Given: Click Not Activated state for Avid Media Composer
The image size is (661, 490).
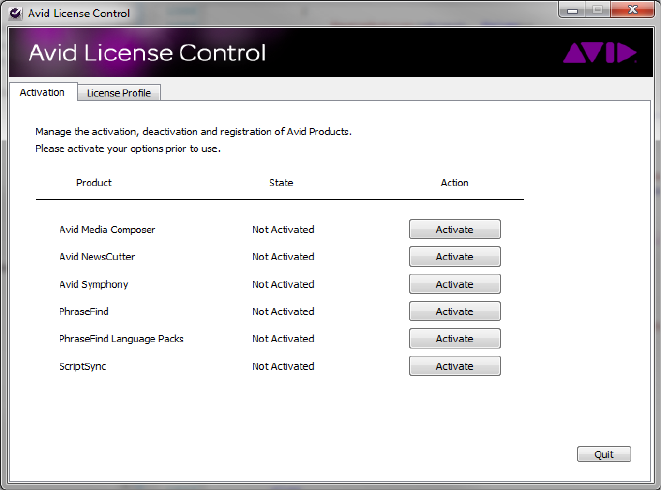Looking at the screenshot, I should click(x=283, y=229).
